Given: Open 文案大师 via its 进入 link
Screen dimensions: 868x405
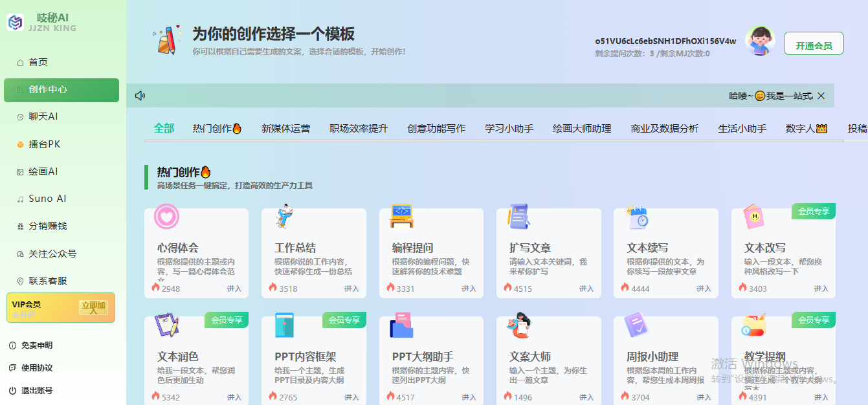Looking at the screenshot, I should pos(587,398).
